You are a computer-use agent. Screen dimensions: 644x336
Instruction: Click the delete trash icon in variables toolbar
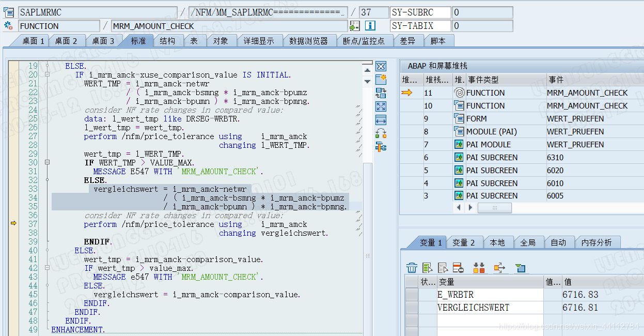tap(412, 267)
